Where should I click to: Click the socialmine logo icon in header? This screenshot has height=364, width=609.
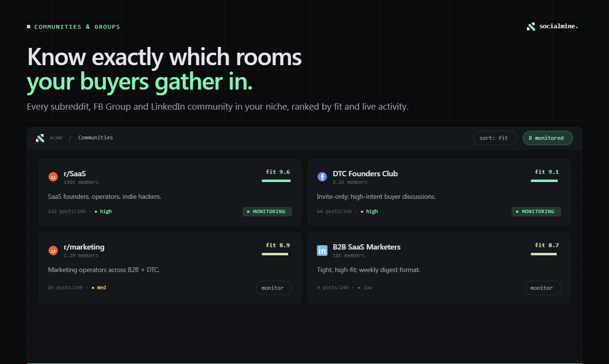(531, 27)
